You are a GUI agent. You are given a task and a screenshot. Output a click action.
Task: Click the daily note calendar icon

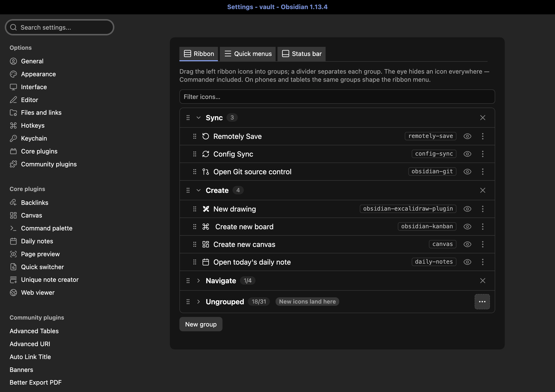tap(205, 262)
